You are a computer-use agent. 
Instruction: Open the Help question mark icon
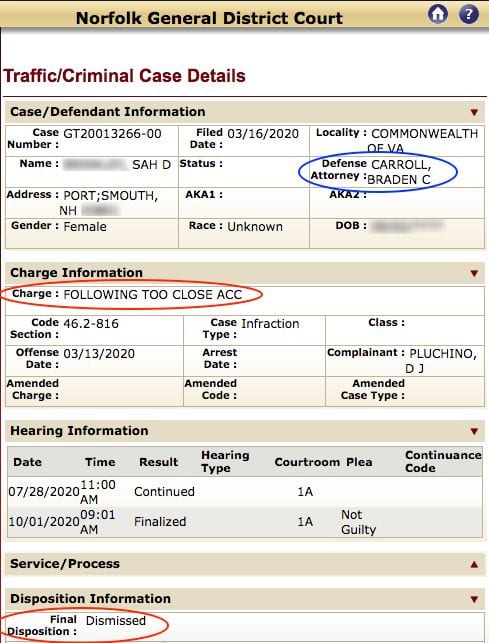(x=468, y=14)
